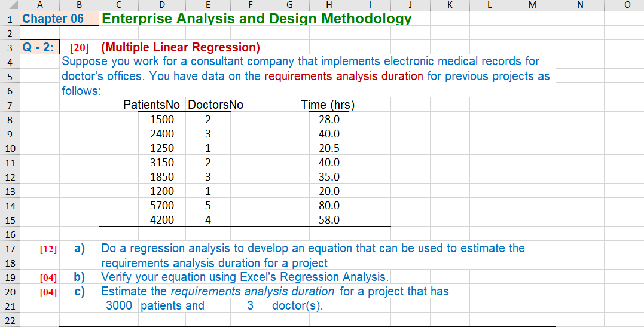Select the time value 20.5
Screen dimensions: 644x327
click(x=329, y=148)
